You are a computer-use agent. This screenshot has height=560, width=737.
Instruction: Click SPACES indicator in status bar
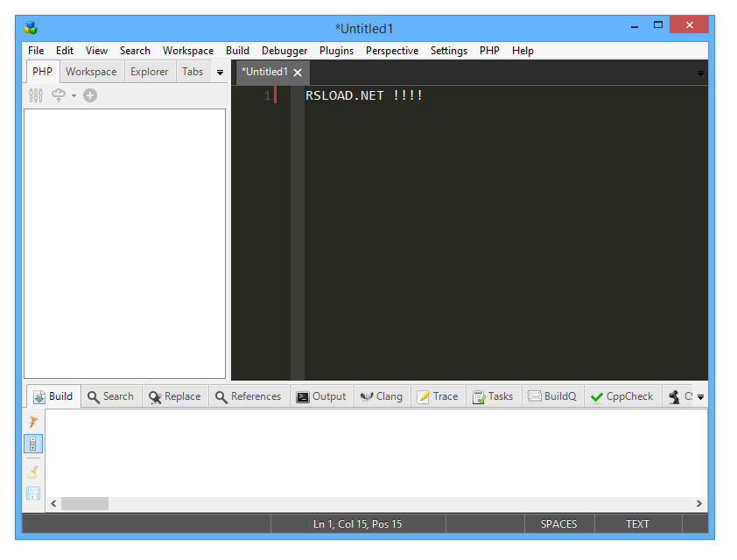(x=558, y=524)
